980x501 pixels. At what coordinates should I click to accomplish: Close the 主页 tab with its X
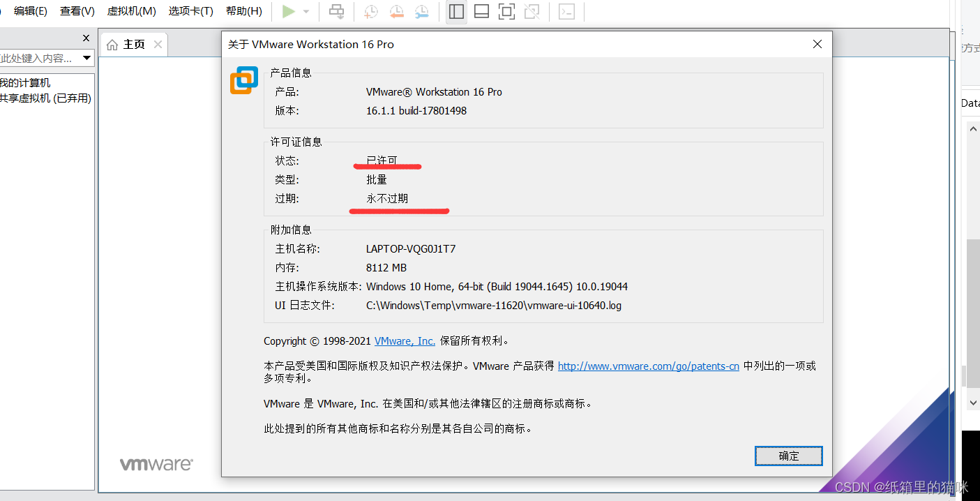(x=158, y=45)
